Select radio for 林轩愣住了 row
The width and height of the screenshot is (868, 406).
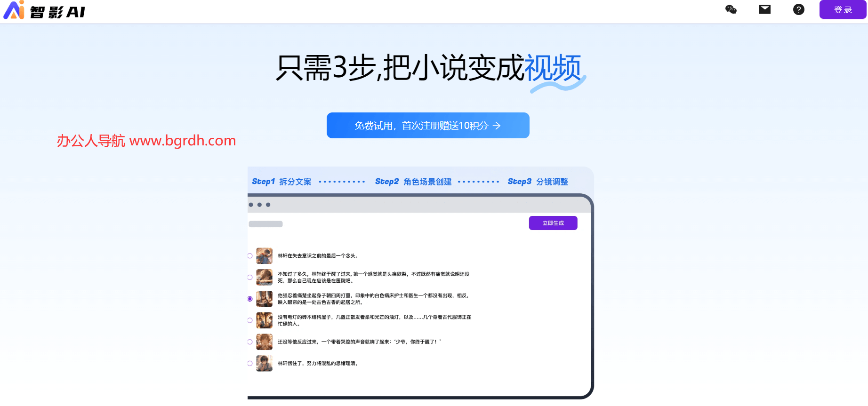pyautogui.click(x=250, y=363)
